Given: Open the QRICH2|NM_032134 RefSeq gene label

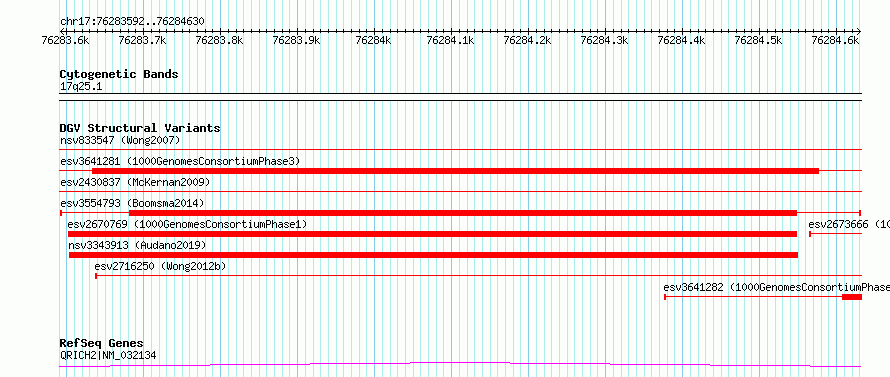Looking at the screenshot, I should pos(108,356).
